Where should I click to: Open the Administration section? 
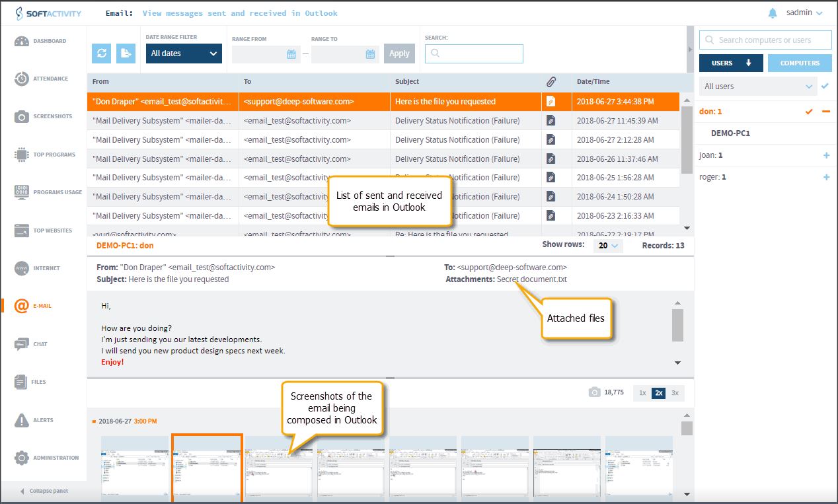tap(47, 458)
